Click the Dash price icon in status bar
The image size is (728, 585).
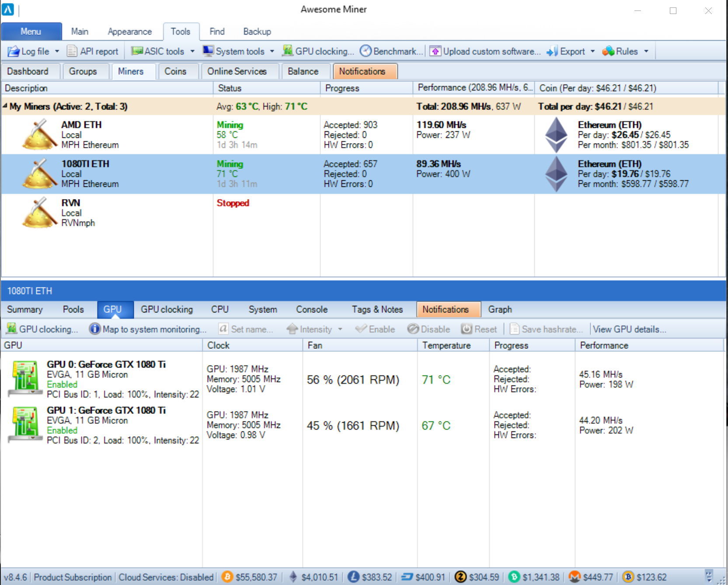[407, 577]
